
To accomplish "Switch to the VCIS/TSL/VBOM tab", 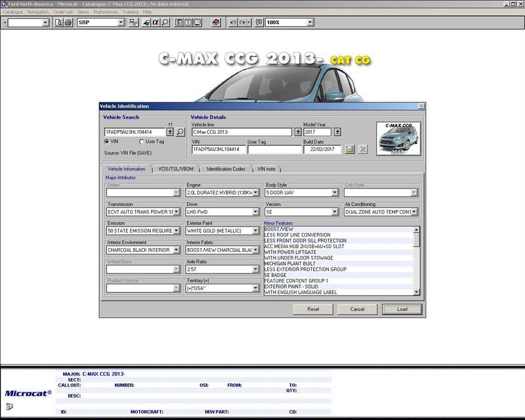I will pos(176,169).
